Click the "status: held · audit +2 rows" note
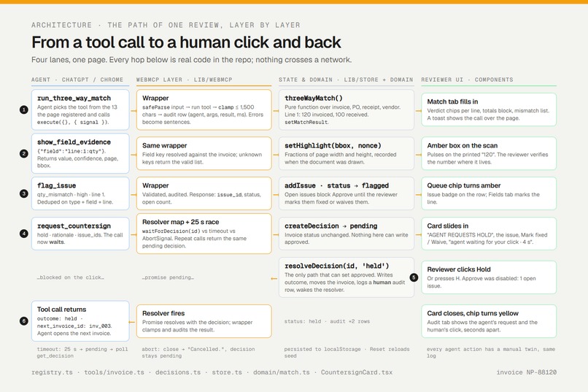The height and width of the screenshot is (392, 588). tap(327, 321)
